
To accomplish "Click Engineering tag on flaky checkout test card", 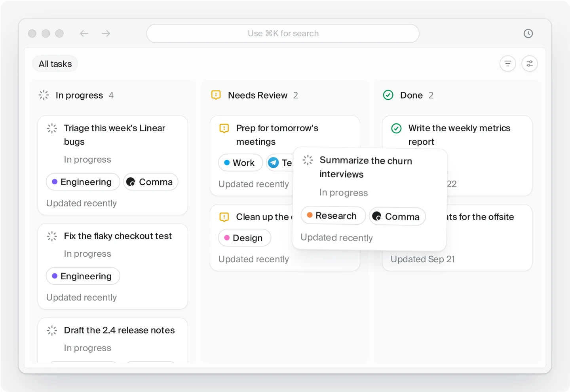I will [83, 276].
